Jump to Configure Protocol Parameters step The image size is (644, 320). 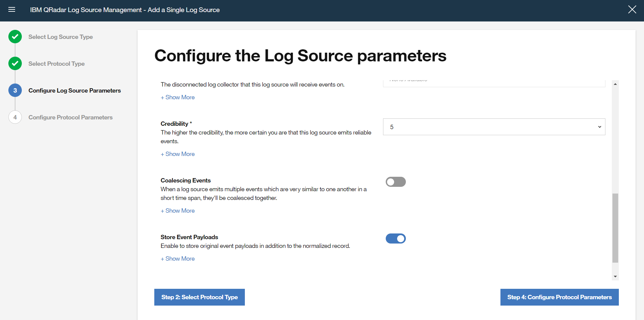70,117
